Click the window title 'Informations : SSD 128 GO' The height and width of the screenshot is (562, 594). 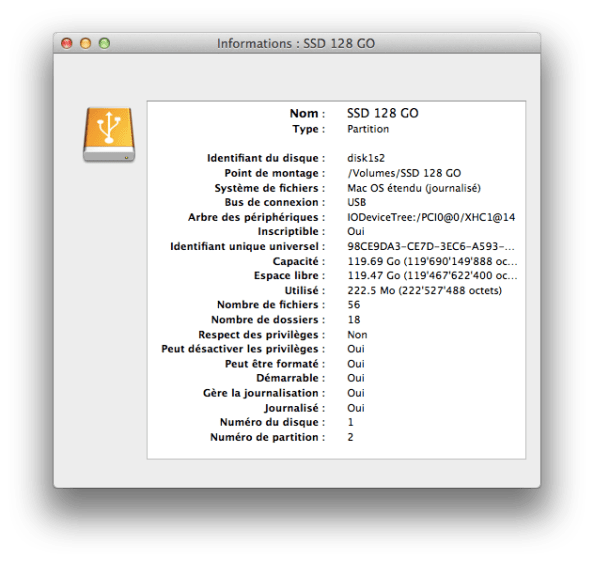click(296, 44)
